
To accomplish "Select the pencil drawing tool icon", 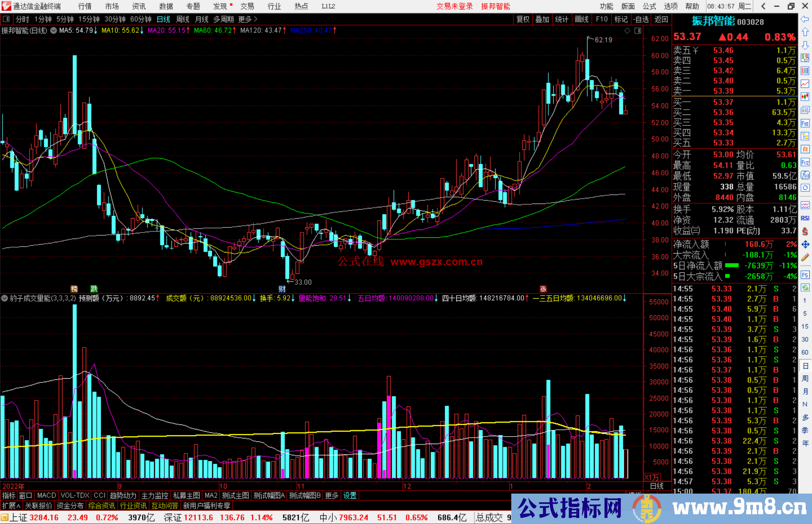I will pos(805,258).
